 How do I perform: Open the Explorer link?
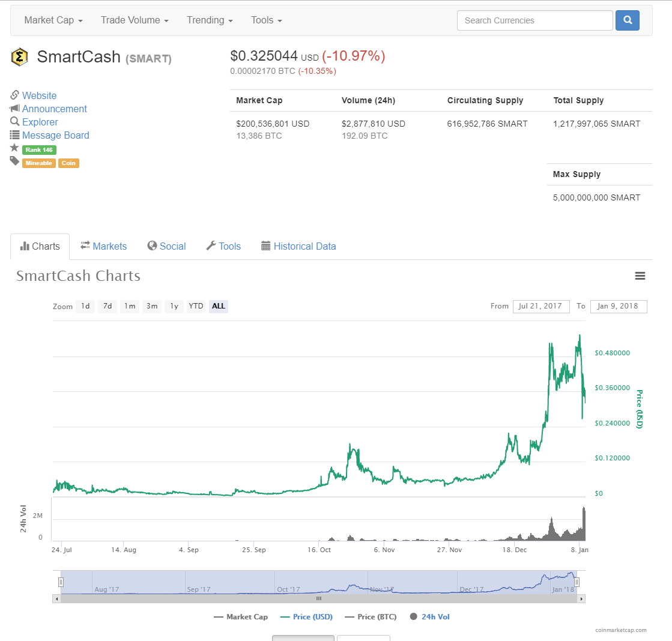(40, 122)
